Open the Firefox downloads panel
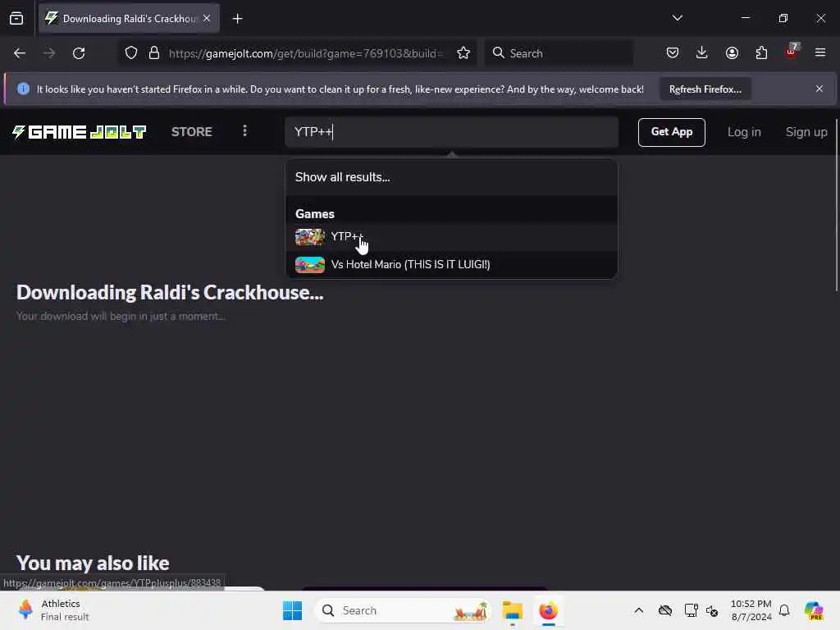This screenshot has height=630, width=840. [702, 53]
